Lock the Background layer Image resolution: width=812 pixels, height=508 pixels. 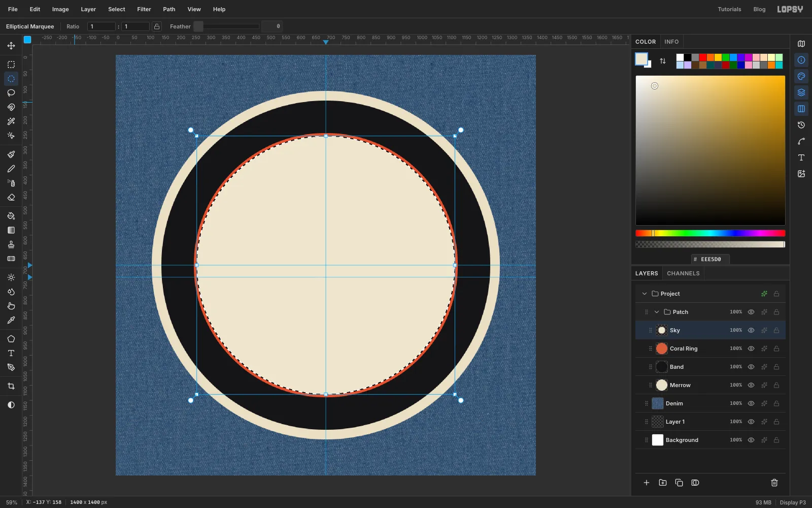point(776,440)
